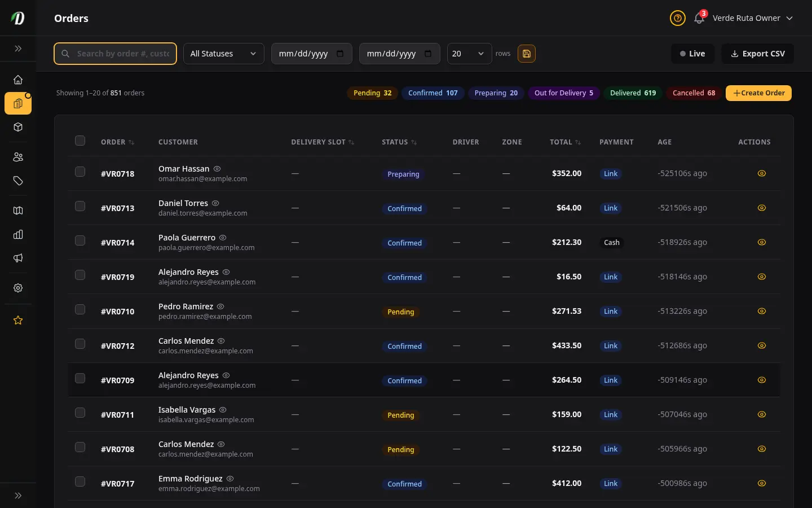Open the All Statuses dropdown
The width and height of the screenshot is (812, 508).
(x=224, y=54)
